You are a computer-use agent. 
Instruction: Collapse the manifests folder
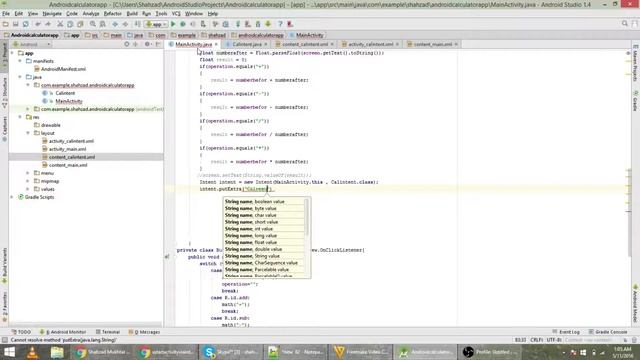tap(20, 61)
